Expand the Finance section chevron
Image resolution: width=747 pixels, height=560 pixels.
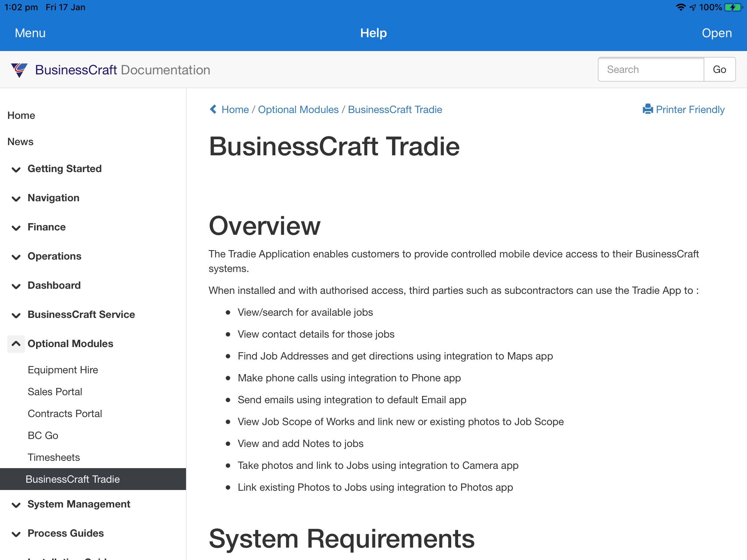16,227
